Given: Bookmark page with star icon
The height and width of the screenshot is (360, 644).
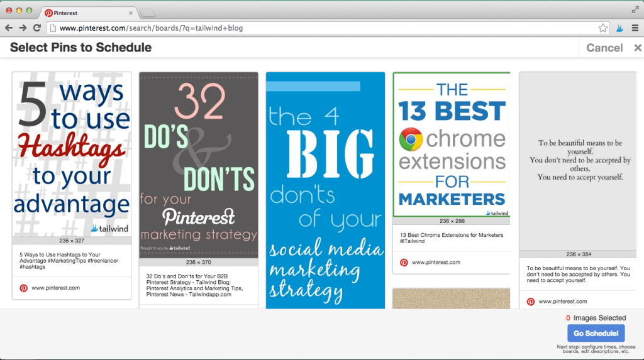Looking at the screenshot, I should [x=602, y=28].
